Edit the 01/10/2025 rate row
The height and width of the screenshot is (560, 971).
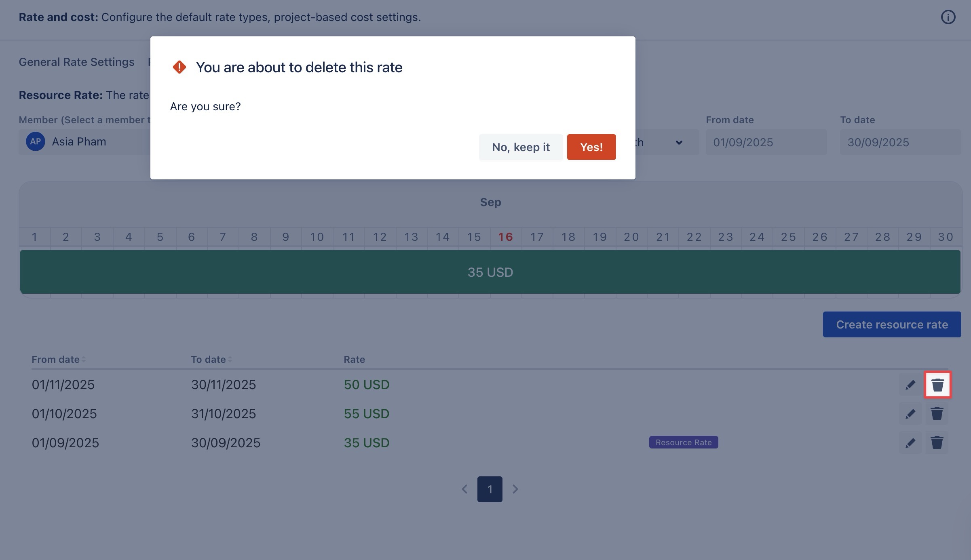pyautogui.click(x=910, y=414)
